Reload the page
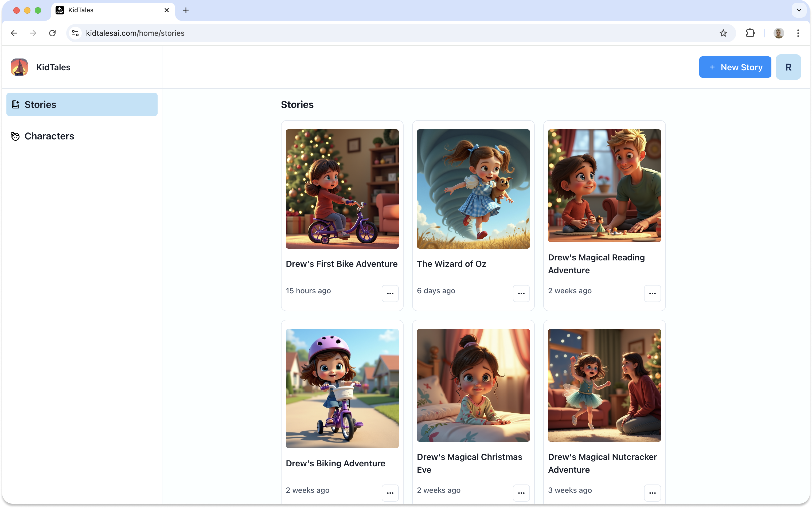The width and height of the screenshot is (812, 508). click(52, 33)
